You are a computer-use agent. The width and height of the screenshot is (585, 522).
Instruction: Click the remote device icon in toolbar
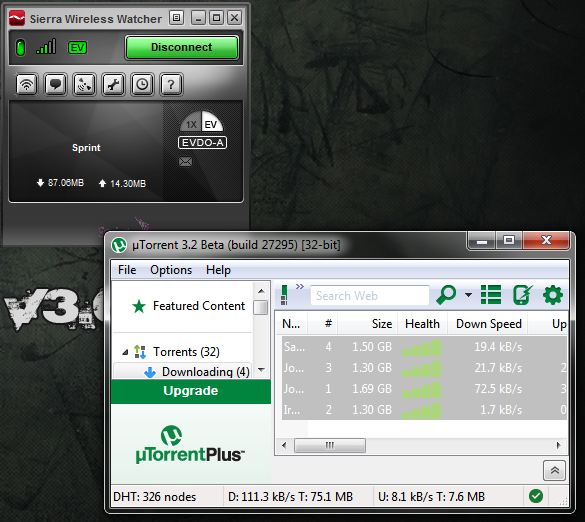522,295
